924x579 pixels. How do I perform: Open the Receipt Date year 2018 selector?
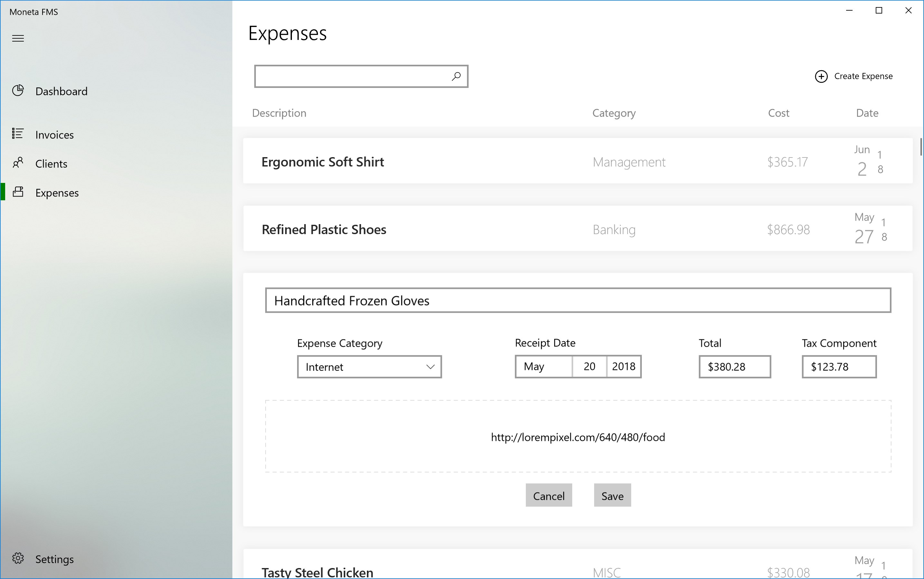pos(624,366)
